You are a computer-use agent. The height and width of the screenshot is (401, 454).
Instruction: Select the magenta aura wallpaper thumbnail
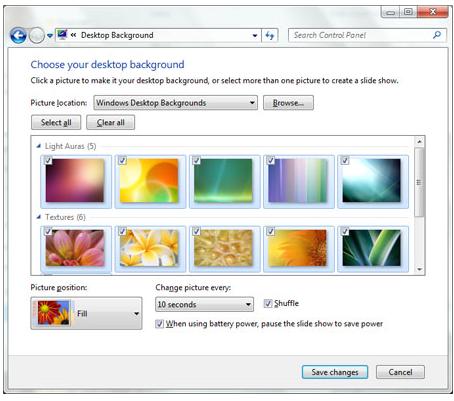click(75, 181)
